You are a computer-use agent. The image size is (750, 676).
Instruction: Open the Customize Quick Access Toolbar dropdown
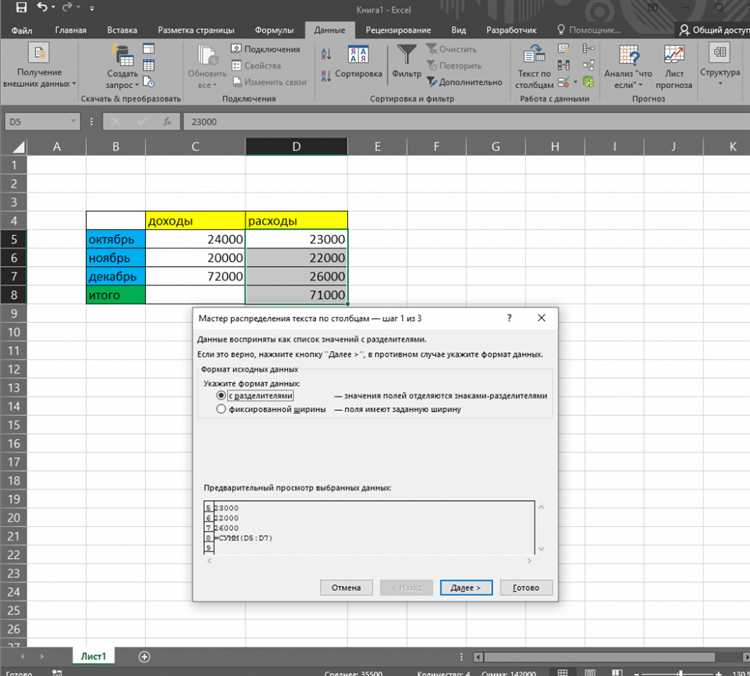(92, 8)
